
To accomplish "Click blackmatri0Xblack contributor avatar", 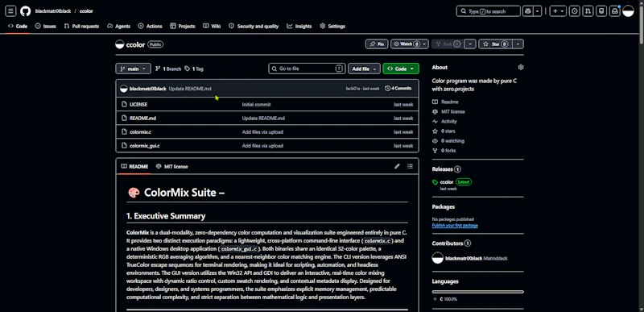I will (438, 258).
